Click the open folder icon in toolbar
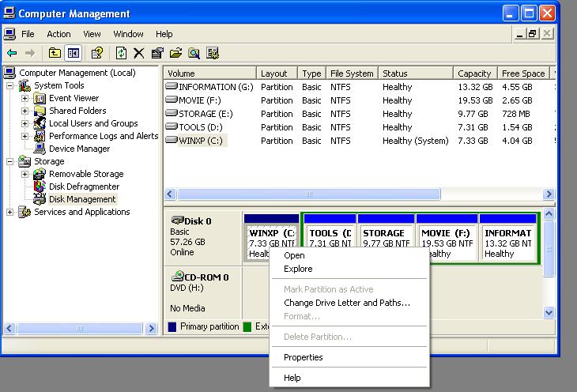This screenshot has height=392, width=577. click(x=175, y=53)
